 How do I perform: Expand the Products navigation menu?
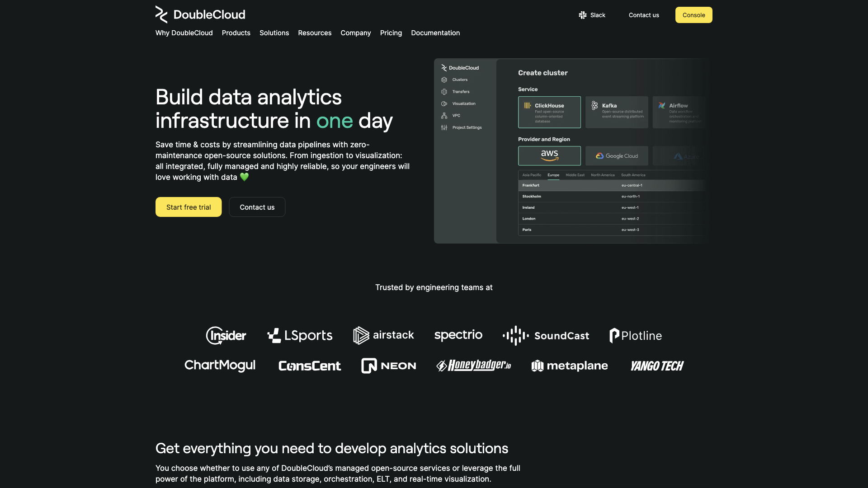pyautogui.click(x=236, y=33)
